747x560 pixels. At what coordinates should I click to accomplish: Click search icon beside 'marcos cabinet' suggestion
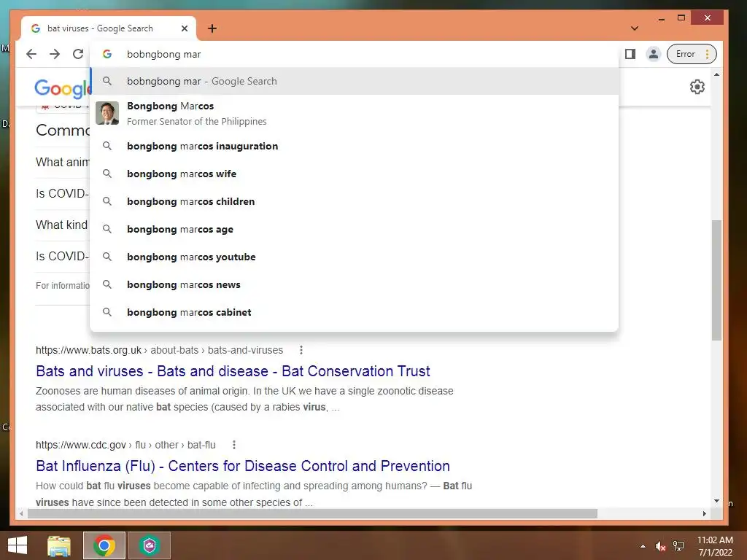coord(107,312)
